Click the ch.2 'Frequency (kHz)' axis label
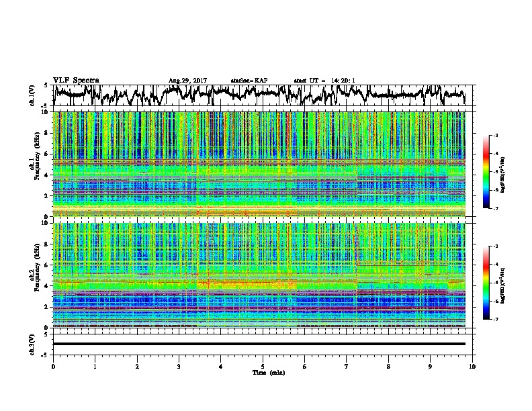This screenshot has height=411, width=532. 37,268
